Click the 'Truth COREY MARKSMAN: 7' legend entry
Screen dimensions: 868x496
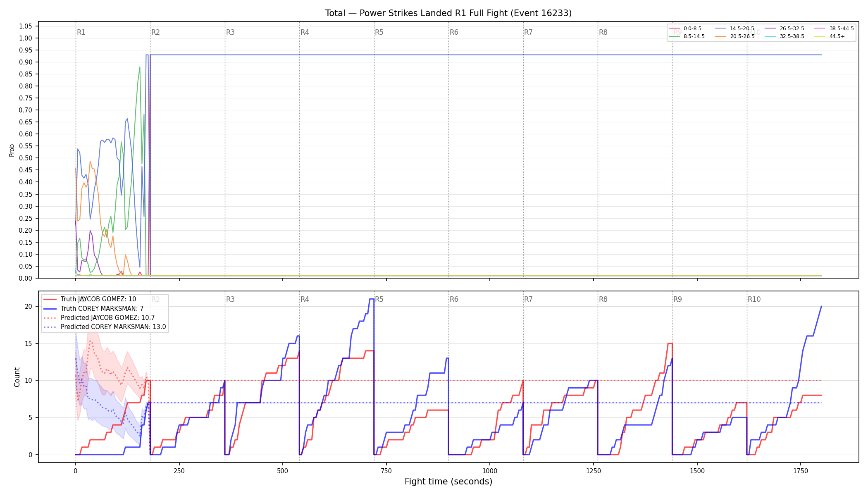93,308
